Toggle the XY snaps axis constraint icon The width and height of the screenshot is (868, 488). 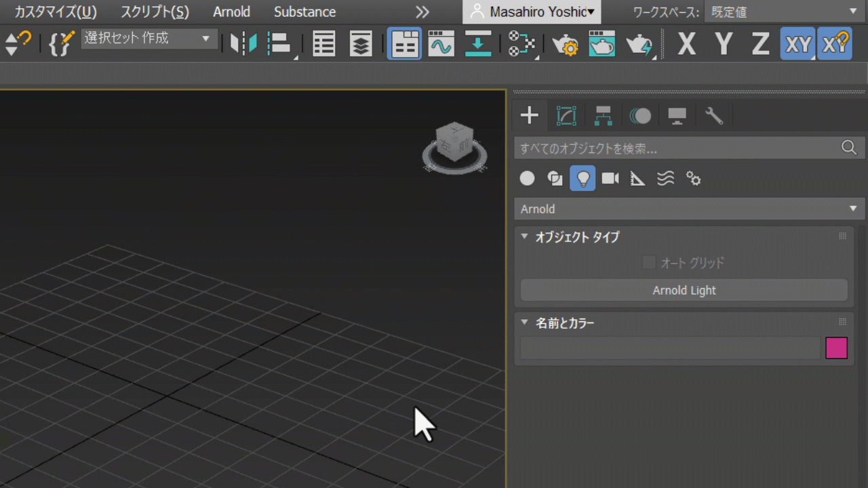[835, 43]
